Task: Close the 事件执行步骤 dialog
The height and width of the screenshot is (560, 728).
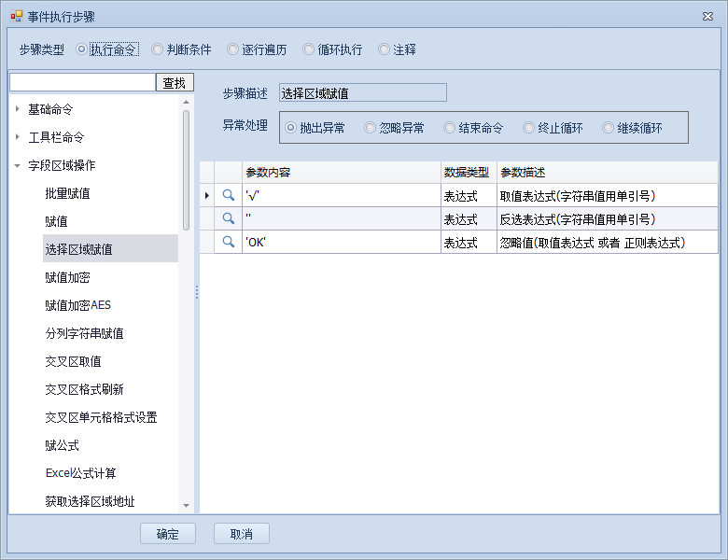Action: 707,16
